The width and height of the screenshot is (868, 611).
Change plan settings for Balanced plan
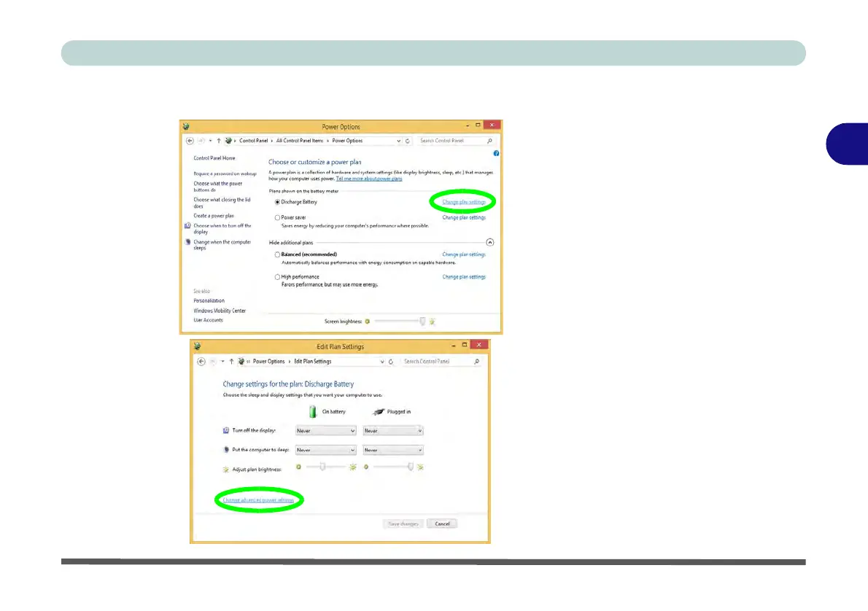tap(464, 254)
